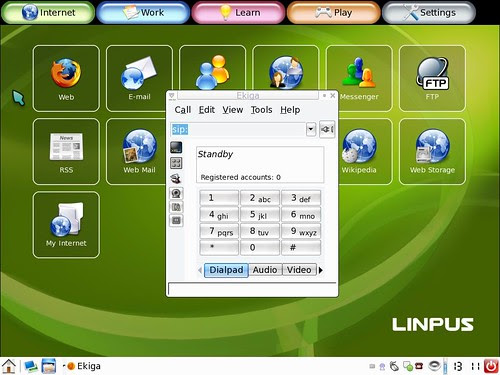Dial 6 mno on the dialpad
Image resolution: width=500 pixels, height=375 pixels.
(301, 214)
